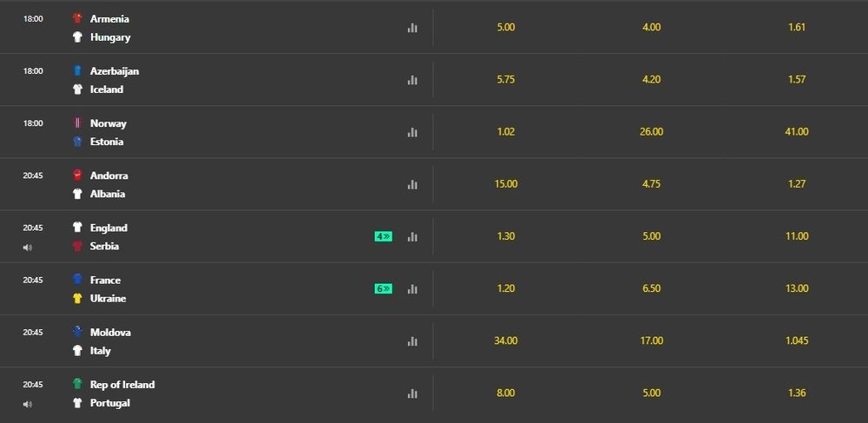The image size is (868, 423).
Task: Select Portugal win odds 1.36
Action: click(797, 393)
